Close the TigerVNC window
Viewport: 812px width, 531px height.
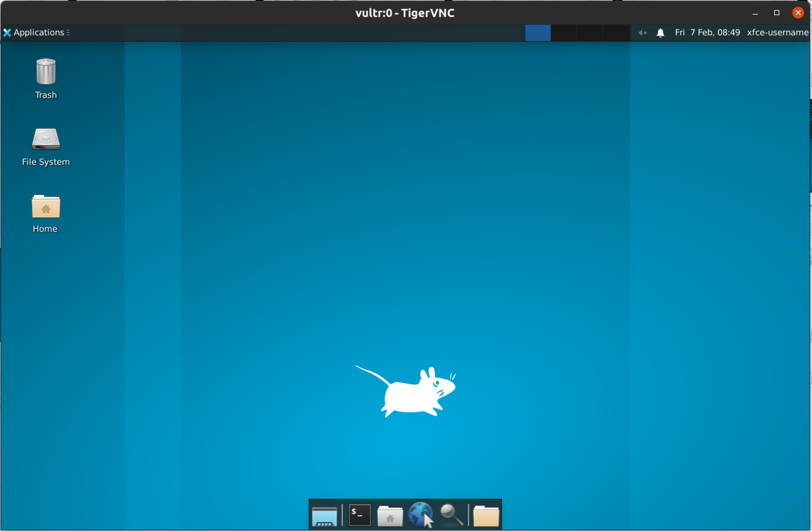click(798, 13)
